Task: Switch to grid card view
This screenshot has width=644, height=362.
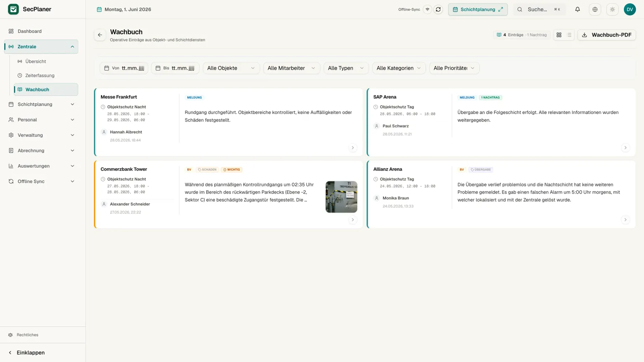Action: point(559,35)
